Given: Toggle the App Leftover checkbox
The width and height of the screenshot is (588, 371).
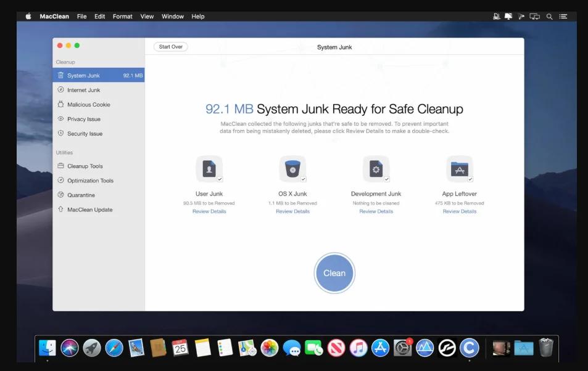Looking at the screenshot, I should click(x=470, y=179).
